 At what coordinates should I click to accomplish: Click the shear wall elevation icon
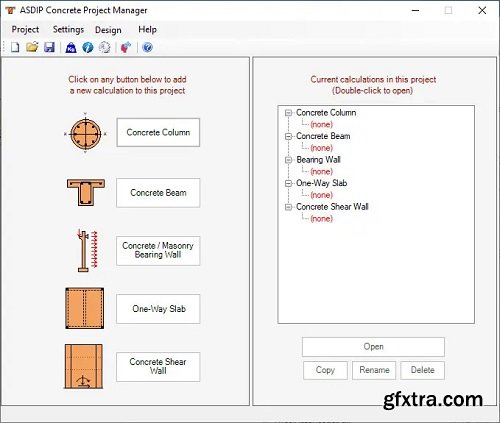click(84, 366)
